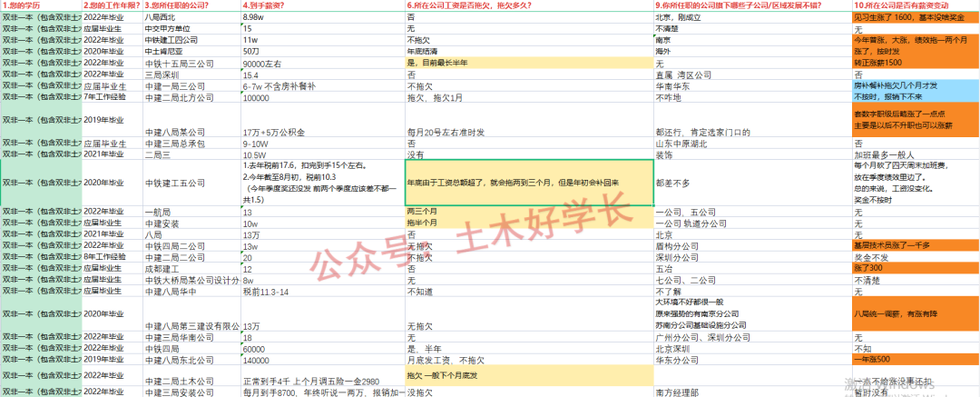Click the cell '奖金不发'
Image resolution: width=980 pixels, height=397 pixels.
coord(916,257)
